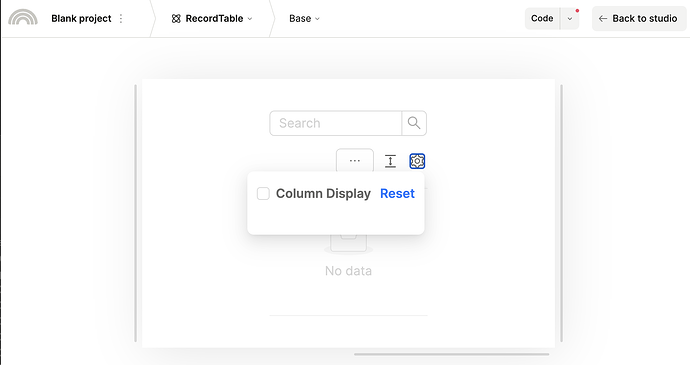Viewport: 690px width, 365px height.
Task: Click the row density icon
Action: tap(390, 161)
